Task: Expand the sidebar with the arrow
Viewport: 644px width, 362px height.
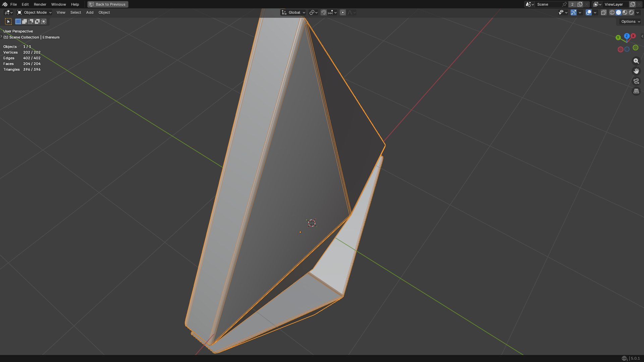Action: [642, 36]
